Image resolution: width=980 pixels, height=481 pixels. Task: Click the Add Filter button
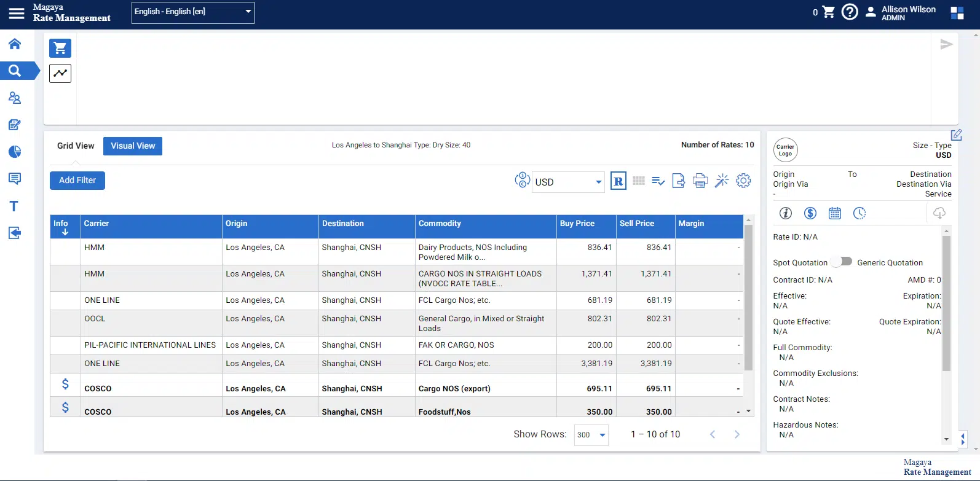click(77, 181)
